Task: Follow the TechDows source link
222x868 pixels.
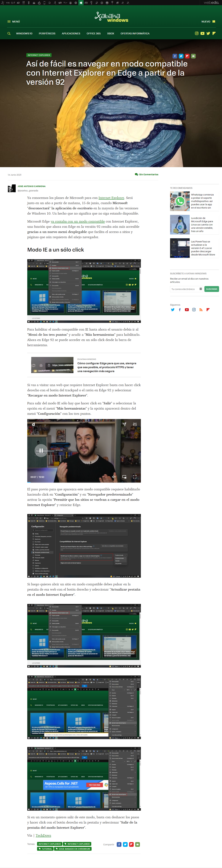Action: 44,835
